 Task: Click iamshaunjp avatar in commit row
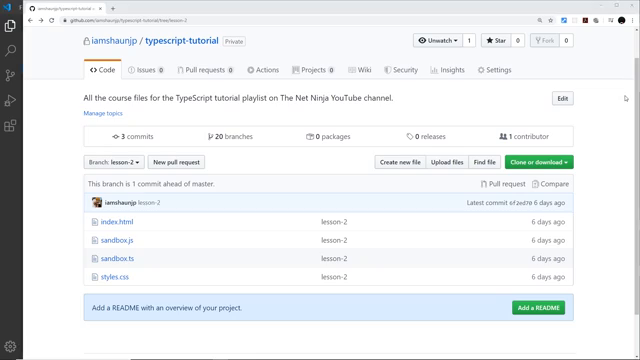click(97, 202)
